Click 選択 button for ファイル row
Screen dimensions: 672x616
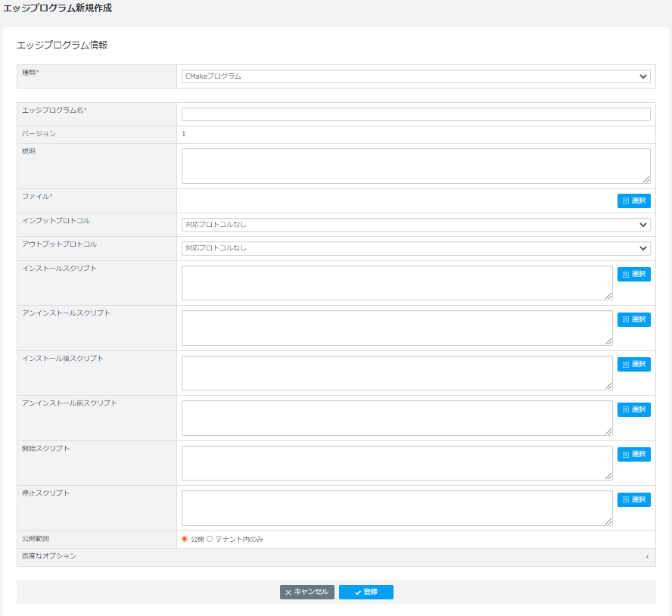click(634, 201)
